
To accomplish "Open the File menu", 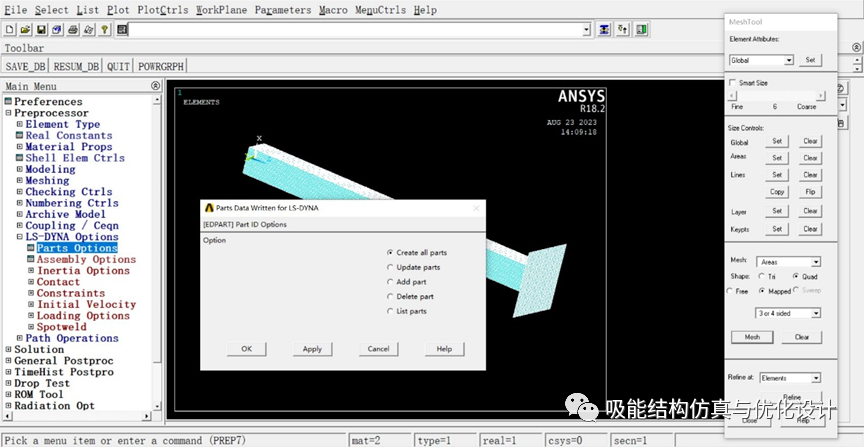I will [15, 10].
